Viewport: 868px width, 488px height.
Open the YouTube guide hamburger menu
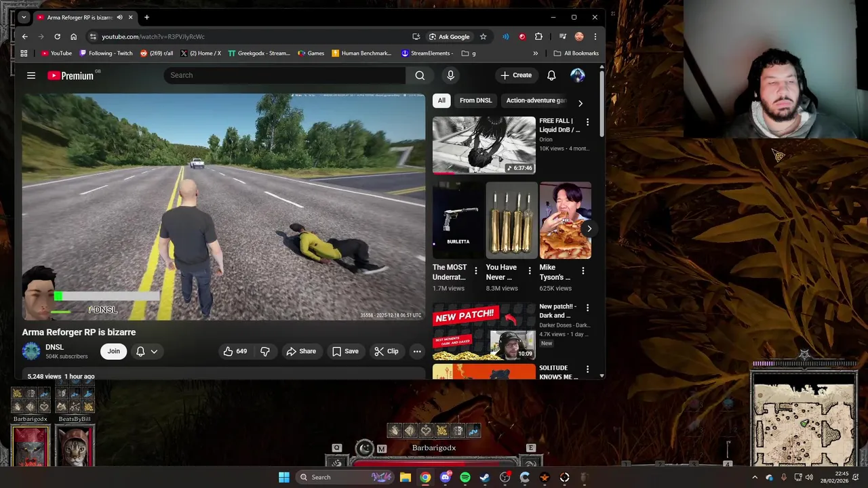(31, 75)
